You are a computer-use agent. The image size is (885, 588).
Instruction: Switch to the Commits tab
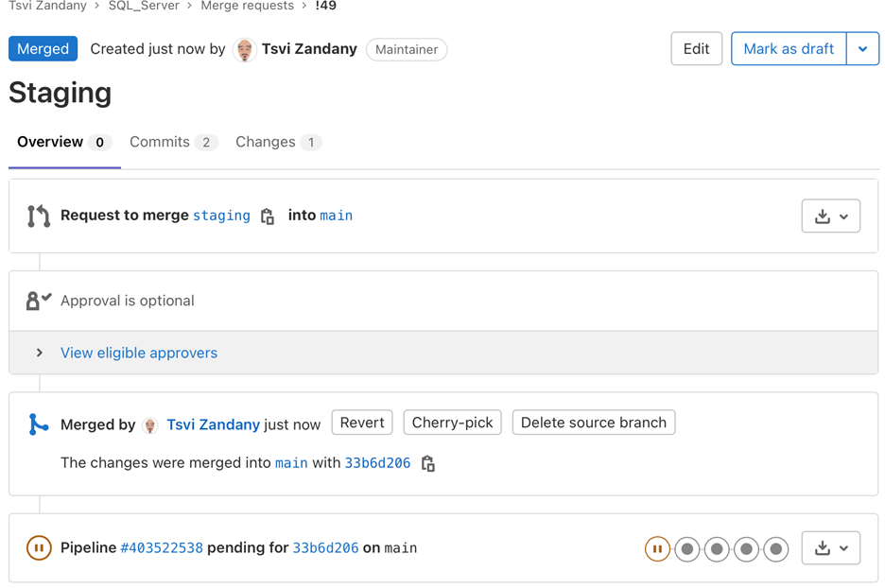point(173,142)
